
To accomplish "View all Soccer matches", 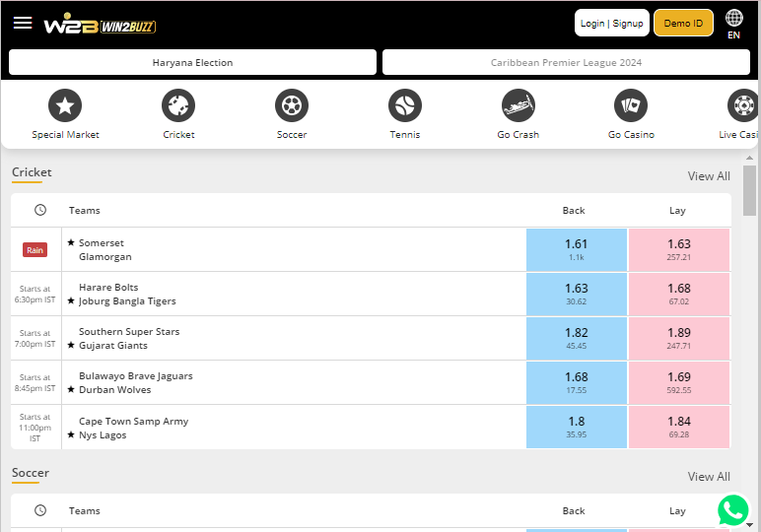I will pos(709,477).
